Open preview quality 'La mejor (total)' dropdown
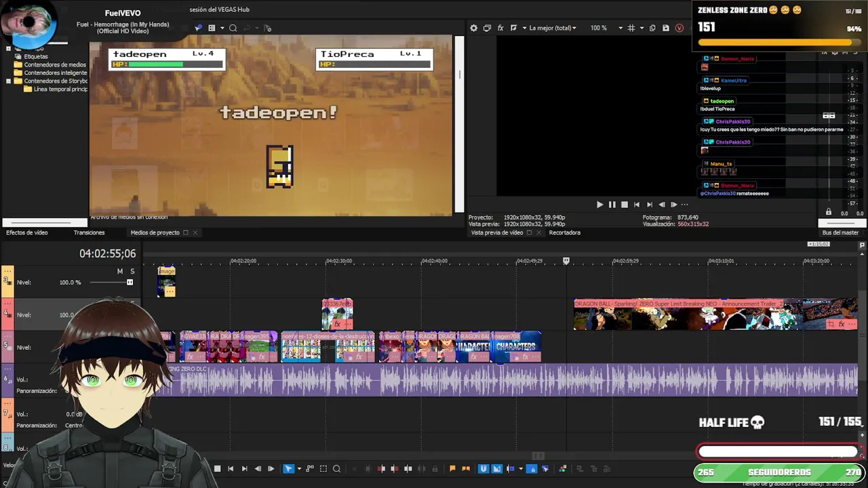Screen dimensions: 868x488 (553, 28)
